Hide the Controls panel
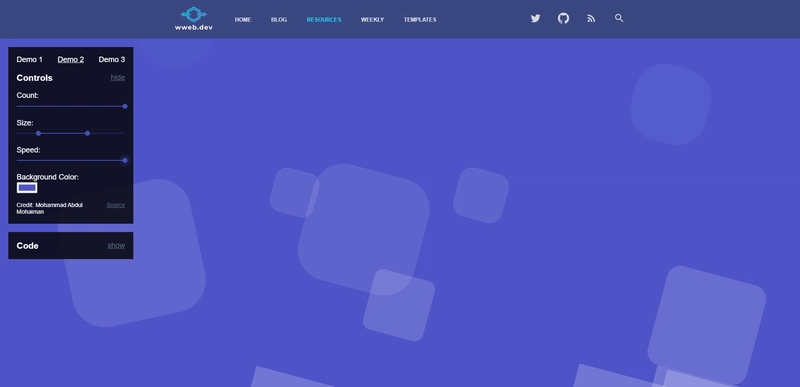800x387 pixels. click(118, 78)
